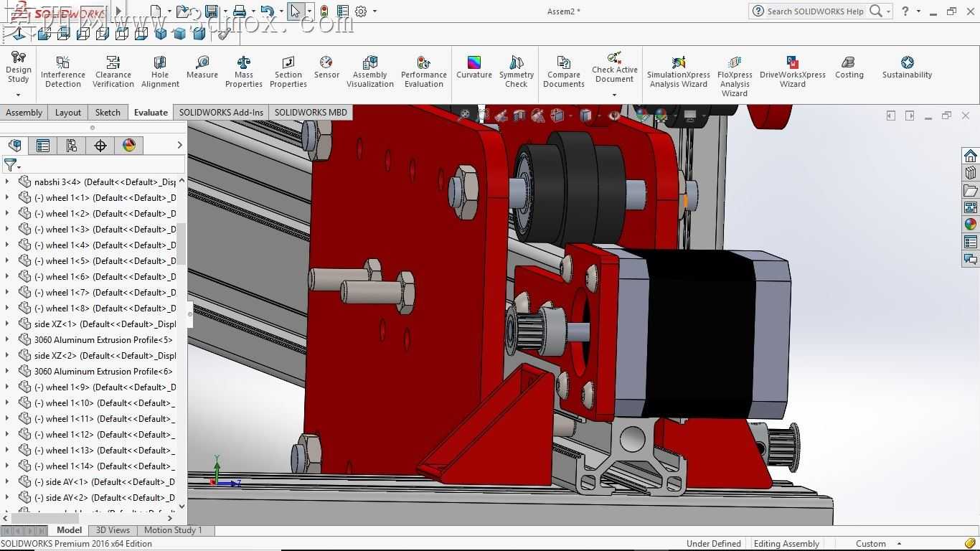Select wheel 1<5> in feature tree

point(97,261)
